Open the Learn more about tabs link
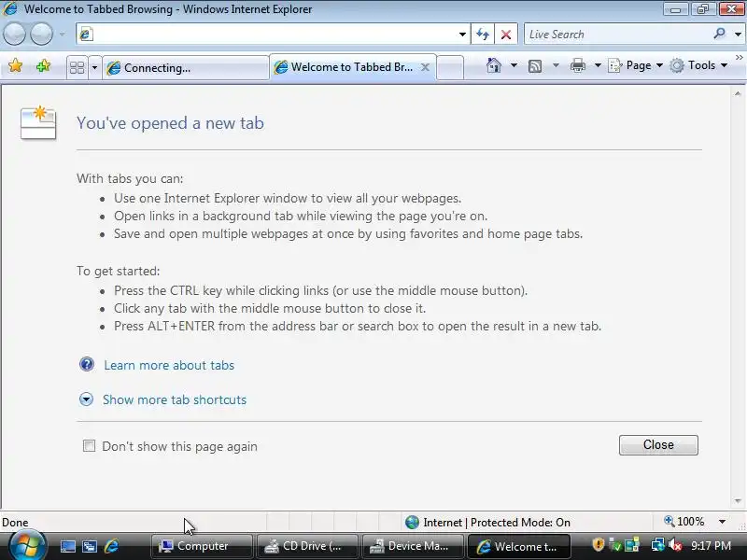The width and height of the screenshot is (747, 560). [169, 365]
